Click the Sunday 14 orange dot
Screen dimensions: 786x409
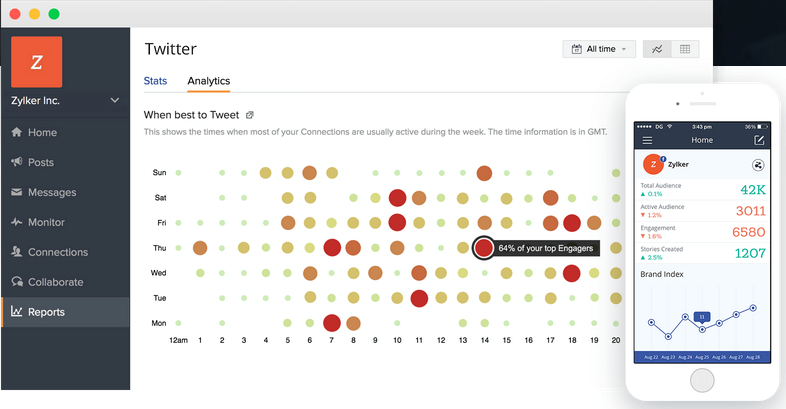point(484,173)
